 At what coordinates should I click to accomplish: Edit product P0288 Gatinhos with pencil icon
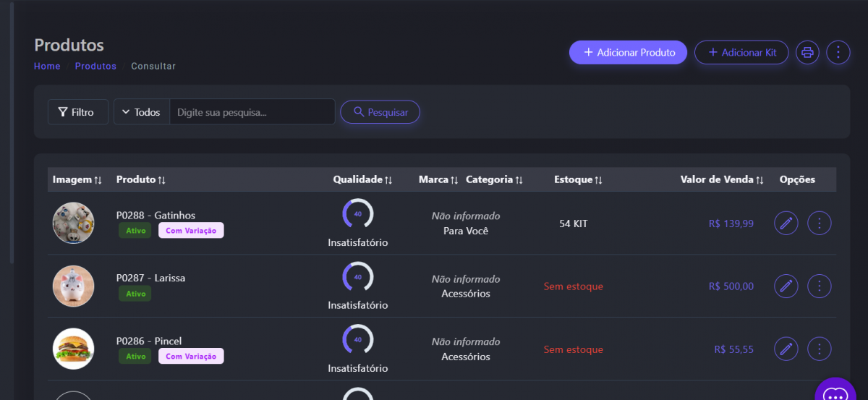(786, 224)
